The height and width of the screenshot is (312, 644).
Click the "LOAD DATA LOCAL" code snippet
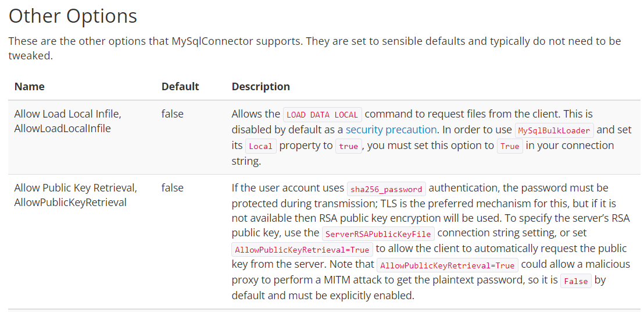[x=322, y=115]
